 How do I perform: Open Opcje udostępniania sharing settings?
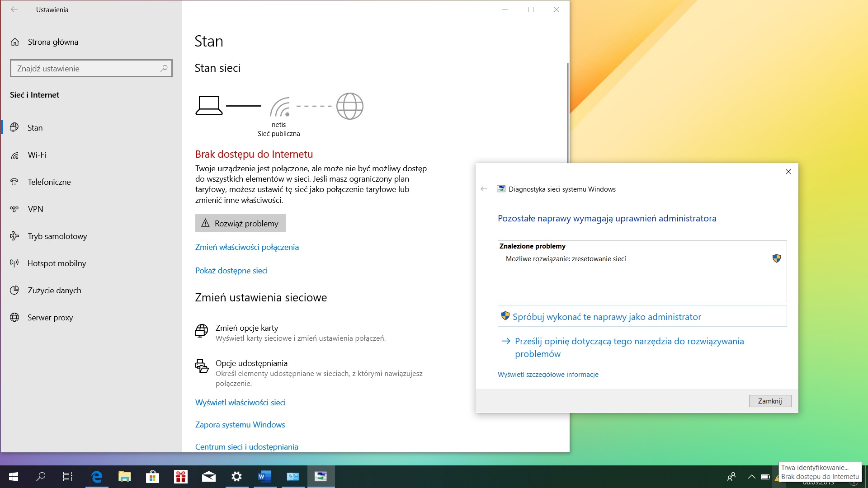(x=251, y=363)
